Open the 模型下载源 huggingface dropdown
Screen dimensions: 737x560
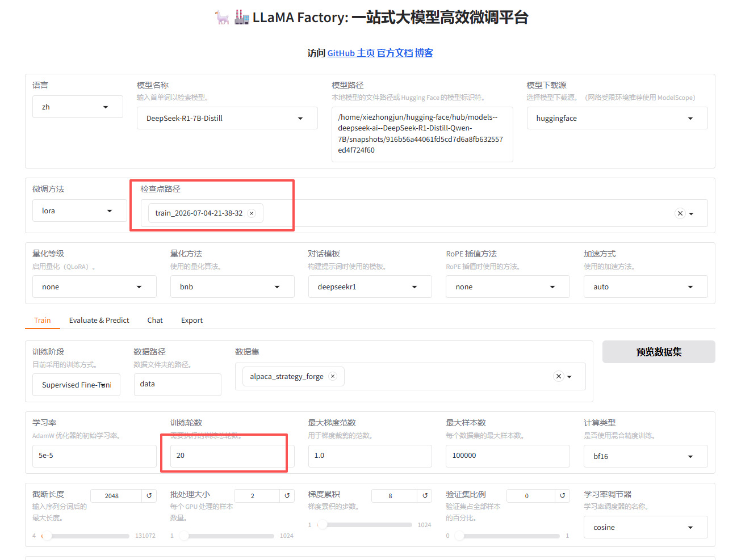tap(617, 118)
